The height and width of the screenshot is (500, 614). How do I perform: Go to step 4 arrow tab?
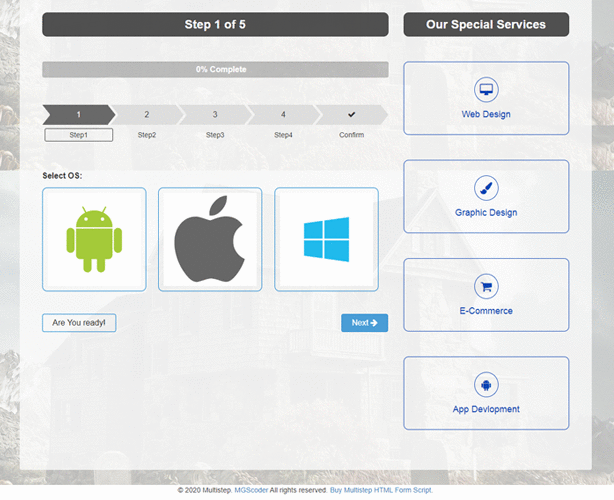pos(283,114)
